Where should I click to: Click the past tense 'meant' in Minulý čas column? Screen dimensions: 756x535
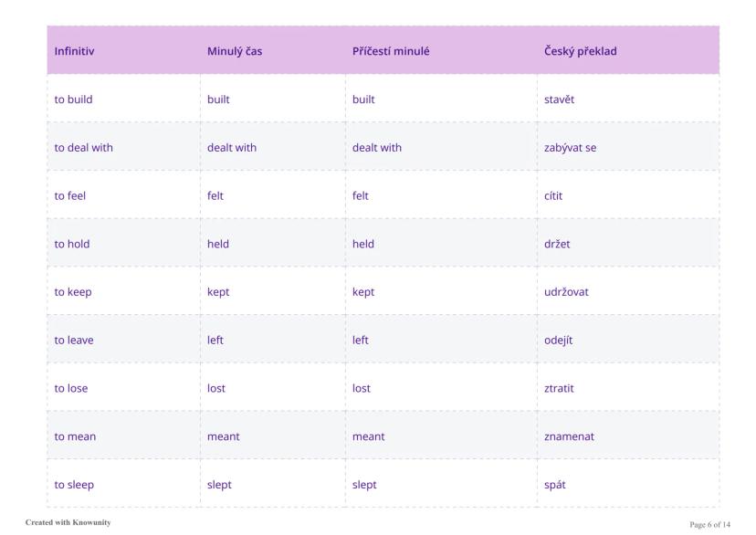224,436
